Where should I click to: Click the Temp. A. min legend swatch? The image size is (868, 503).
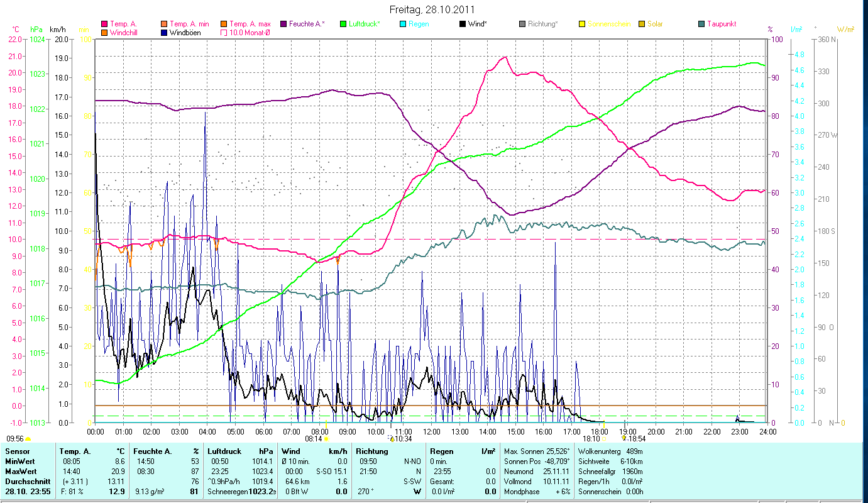pyautogui.click(x=165, y=24)
